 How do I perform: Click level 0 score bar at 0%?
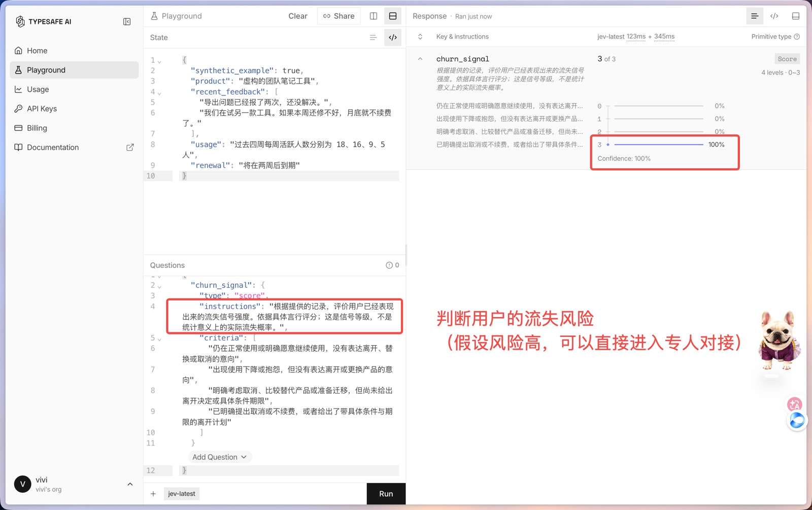tap(658, 106)
